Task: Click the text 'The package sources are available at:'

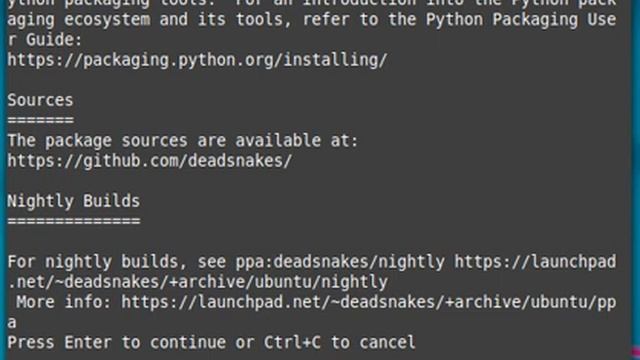Action: coord(182,141)
